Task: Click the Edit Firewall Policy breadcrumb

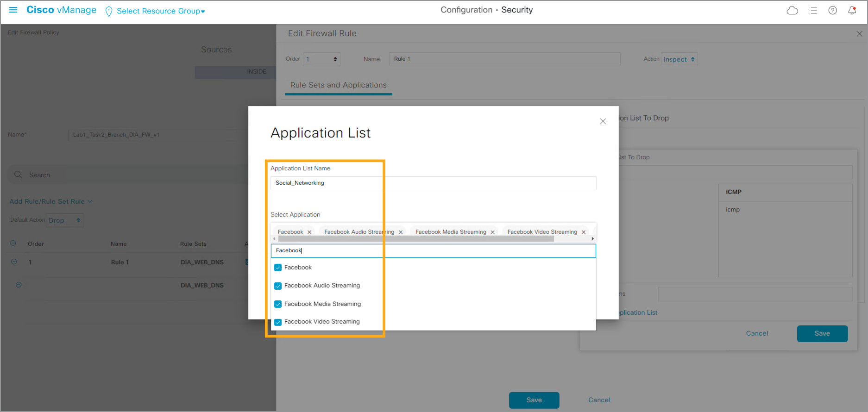Action: [x=33, y=32]
